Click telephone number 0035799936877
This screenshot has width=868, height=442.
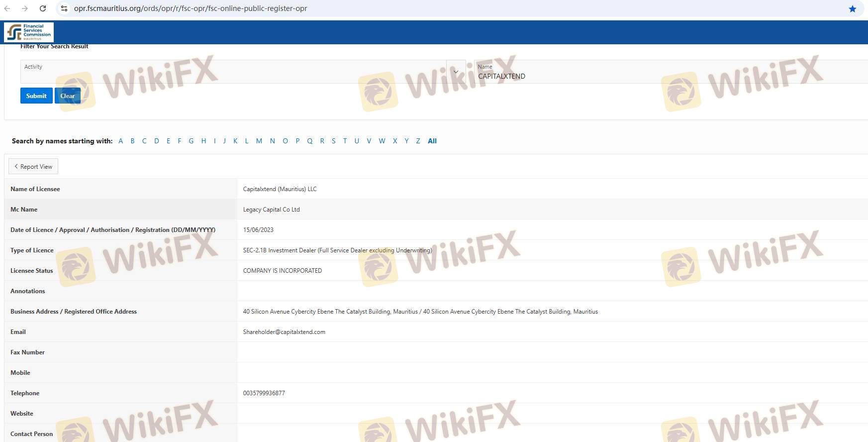tap(264, 393)
